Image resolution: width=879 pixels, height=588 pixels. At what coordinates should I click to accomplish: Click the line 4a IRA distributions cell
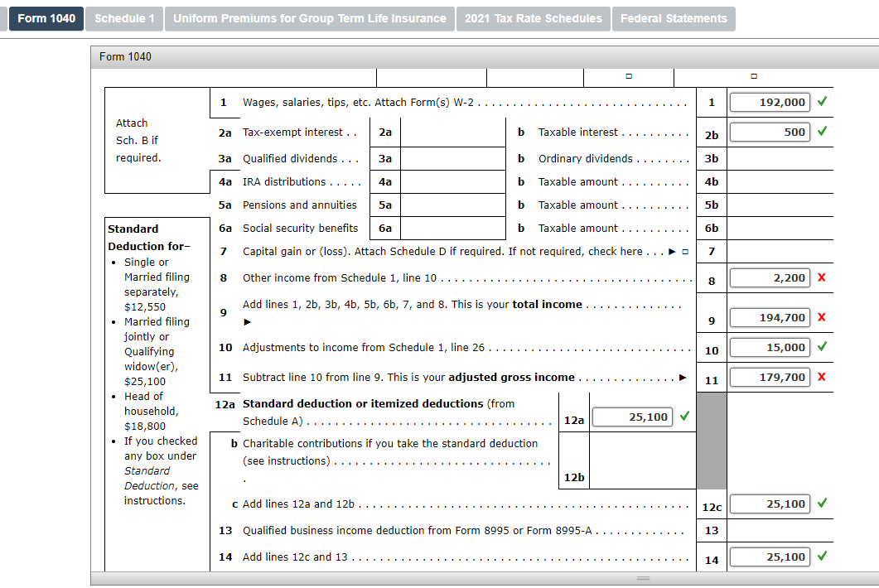(453, 182)
